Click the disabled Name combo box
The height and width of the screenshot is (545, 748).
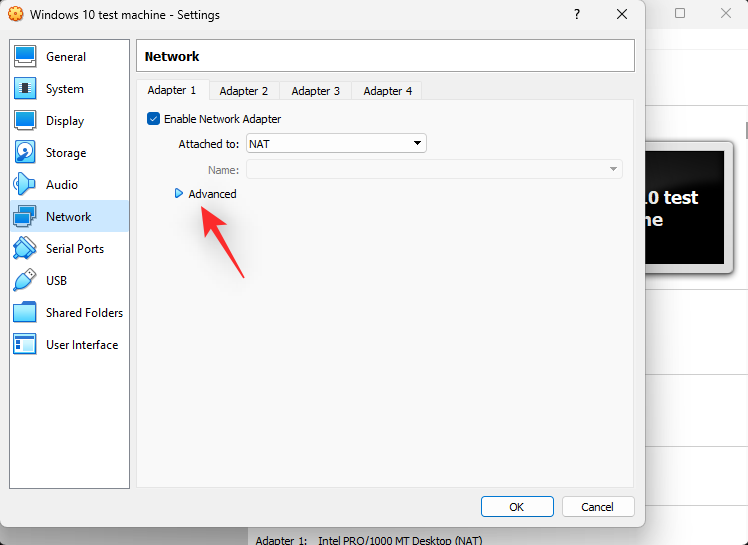tap(434, 169)
